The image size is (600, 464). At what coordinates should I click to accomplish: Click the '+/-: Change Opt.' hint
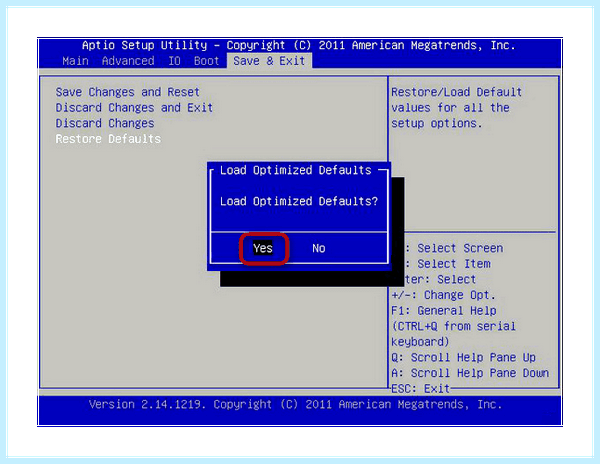443,295
